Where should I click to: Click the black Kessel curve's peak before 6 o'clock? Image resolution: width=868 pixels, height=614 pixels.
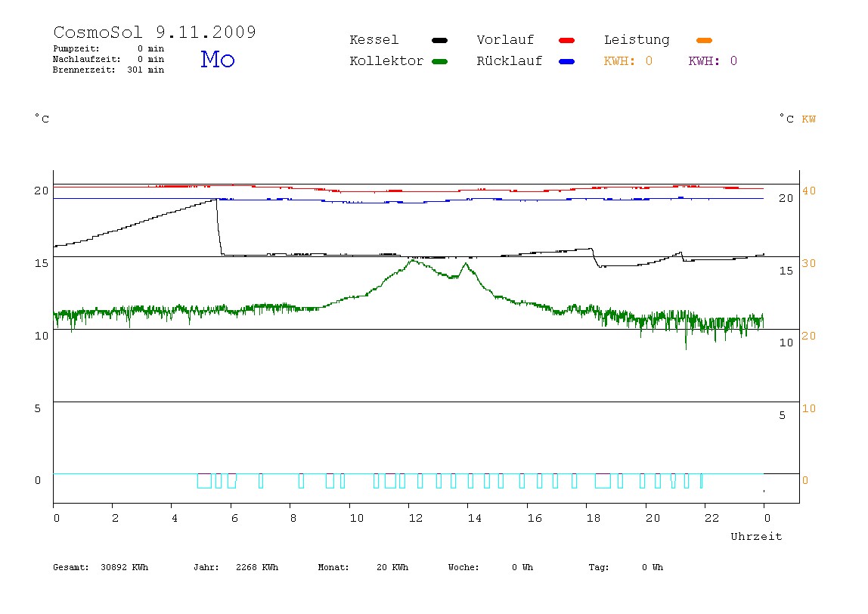pos(215,200)
